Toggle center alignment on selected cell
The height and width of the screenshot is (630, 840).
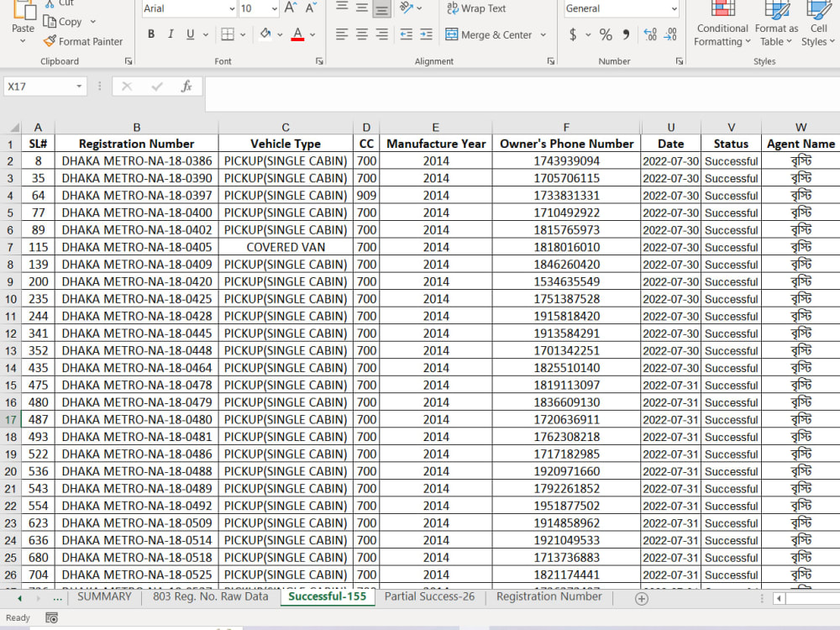(361, 34)
